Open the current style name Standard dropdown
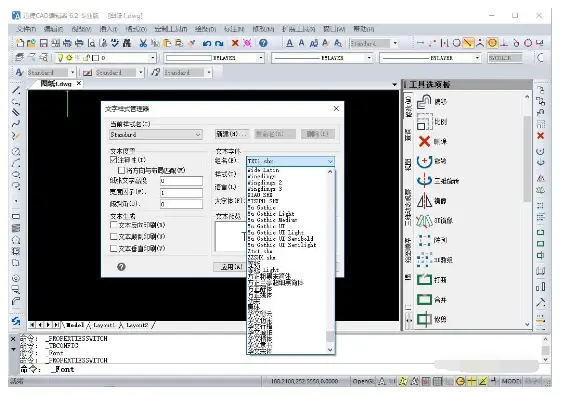This screenshot has width=567, height=397. click(155, 135)
